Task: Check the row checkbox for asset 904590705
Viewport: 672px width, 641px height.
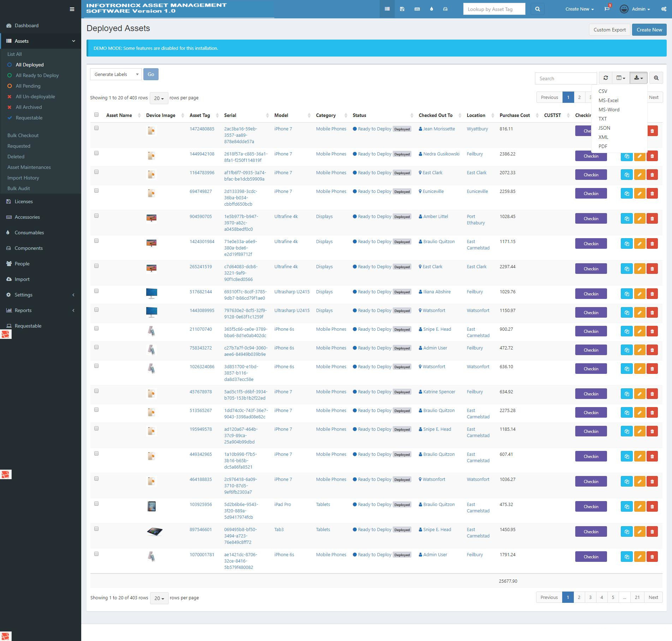Action: click(x=96, y=215)
